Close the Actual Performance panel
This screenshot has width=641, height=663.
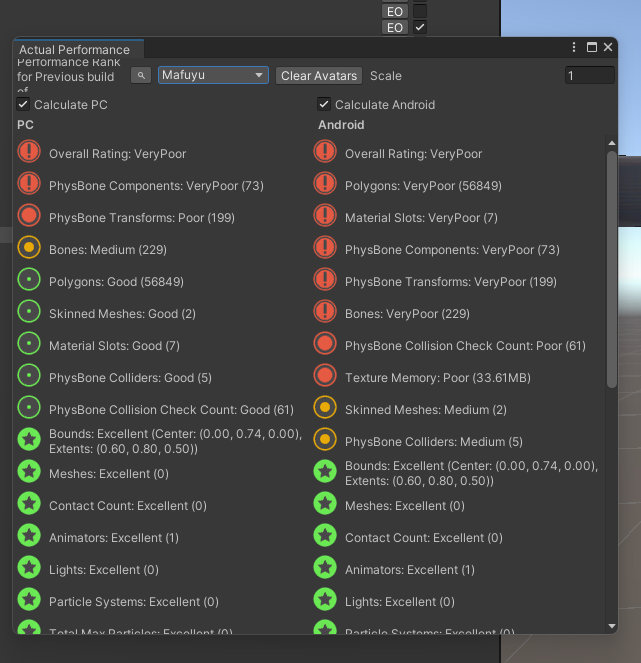point(608,47)
